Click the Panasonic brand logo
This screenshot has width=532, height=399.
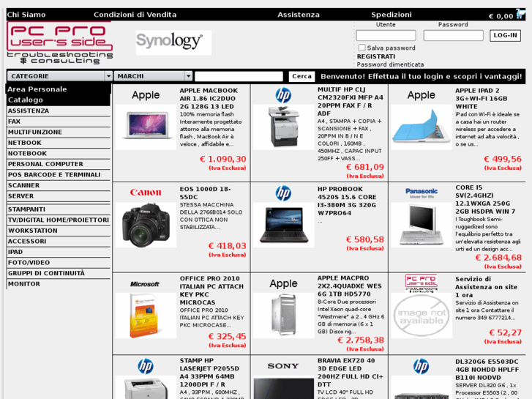point(422,193)
